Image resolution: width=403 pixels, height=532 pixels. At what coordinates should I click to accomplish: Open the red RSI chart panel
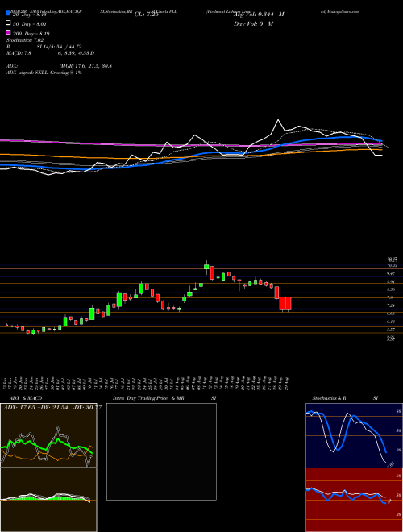coord(354,500)
